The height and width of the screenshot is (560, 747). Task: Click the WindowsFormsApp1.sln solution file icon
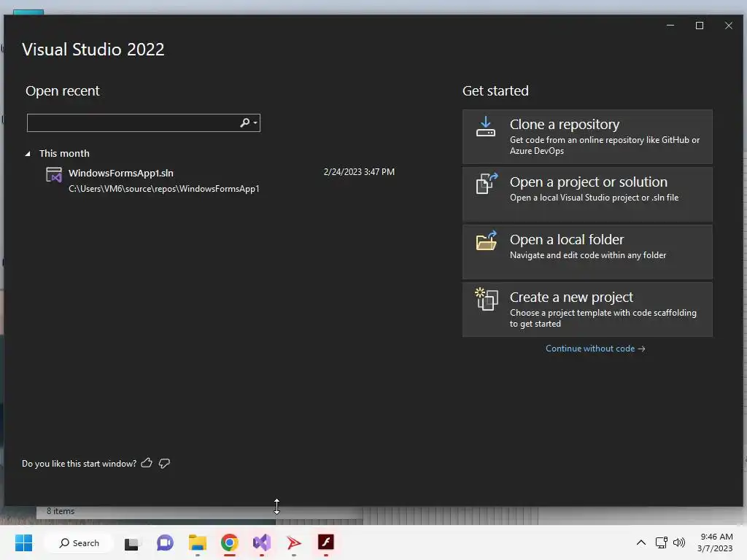[x=54, y=175]
